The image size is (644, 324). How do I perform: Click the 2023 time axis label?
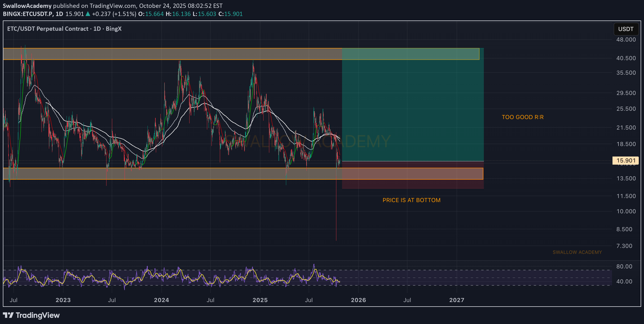63,300
